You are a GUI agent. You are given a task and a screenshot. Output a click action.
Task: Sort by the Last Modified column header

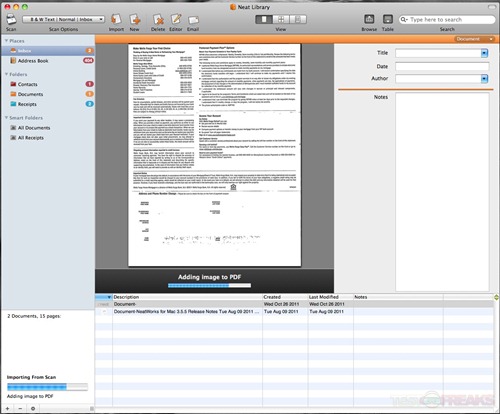tap(330, 297)
